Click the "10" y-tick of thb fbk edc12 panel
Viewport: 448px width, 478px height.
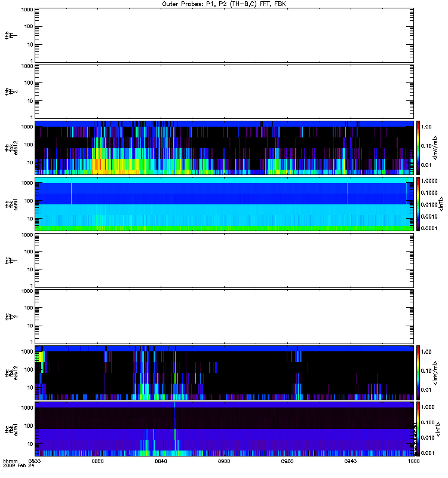[x=30, y=163]
